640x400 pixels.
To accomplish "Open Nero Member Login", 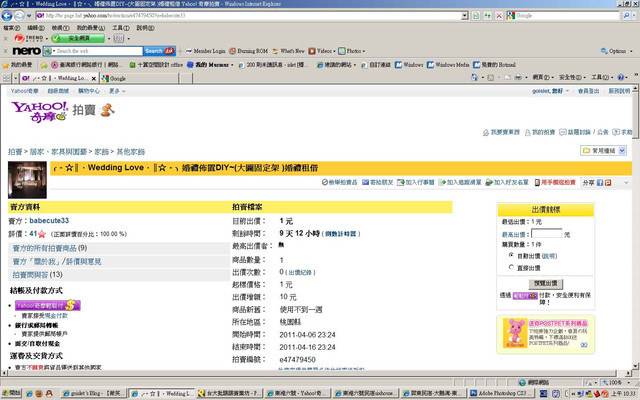I will click(205, 51).
